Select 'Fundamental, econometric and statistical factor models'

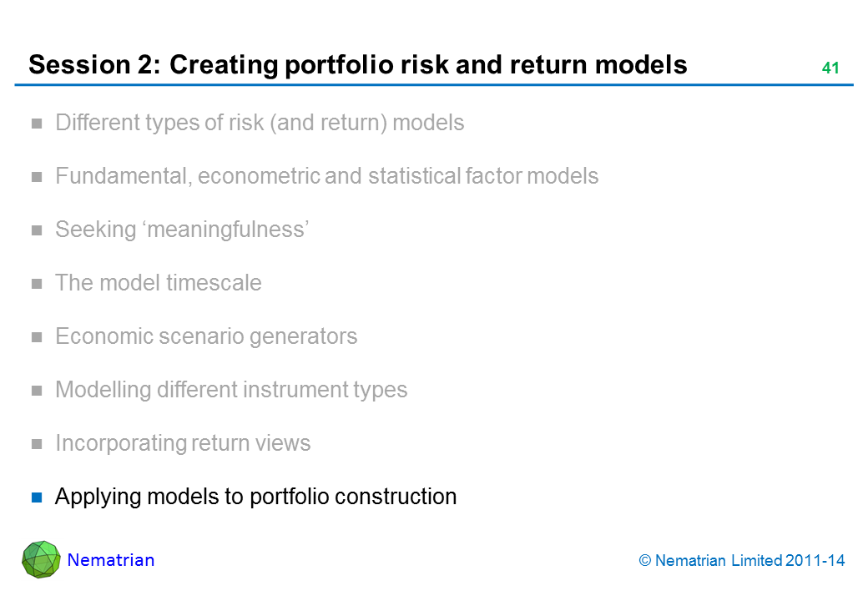pyautogui.click(x=326, y=176)
